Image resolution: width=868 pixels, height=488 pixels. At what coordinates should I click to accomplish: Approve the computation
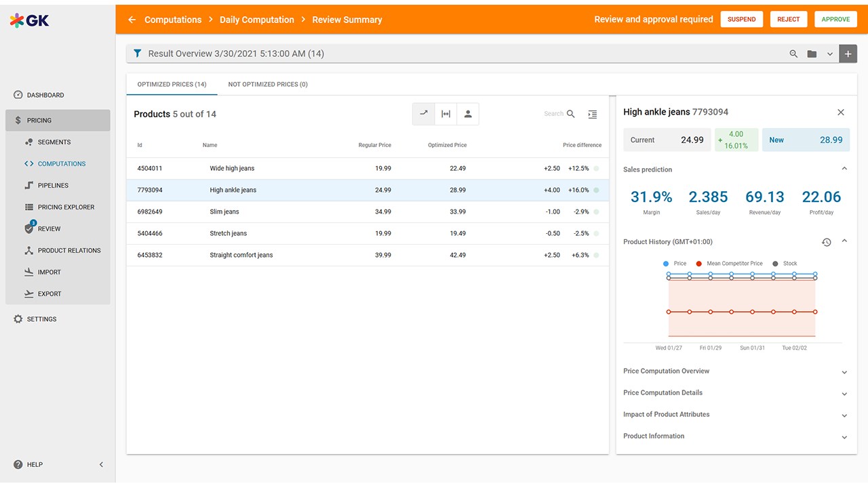[x=835, y=20]
